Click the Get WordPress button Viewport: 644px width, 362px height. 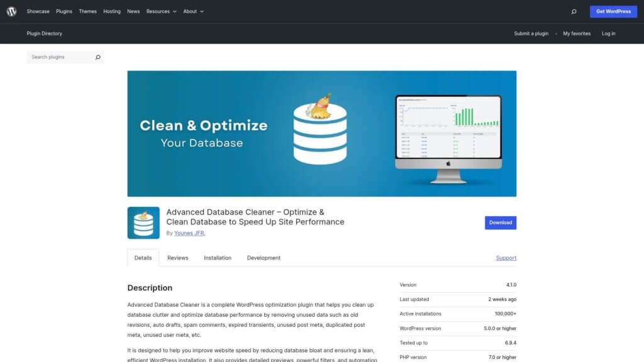(x=614, y=11)
